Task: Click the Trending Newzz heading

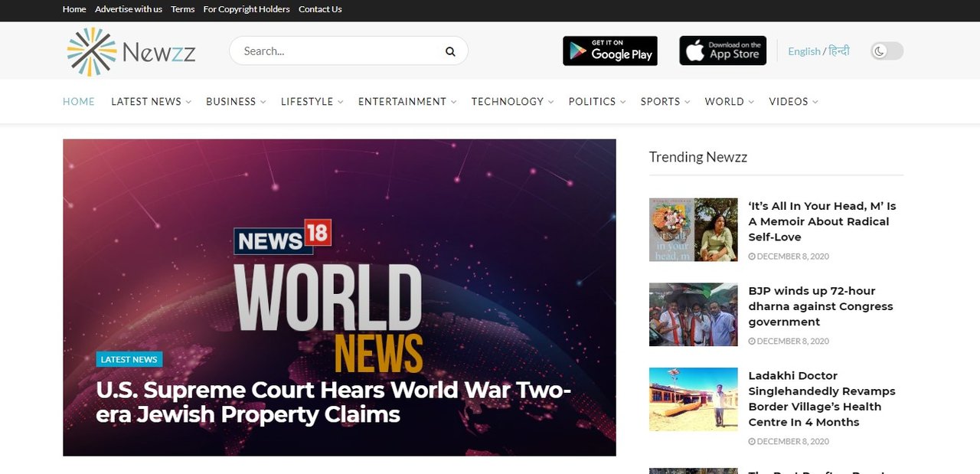Action: 698,157
